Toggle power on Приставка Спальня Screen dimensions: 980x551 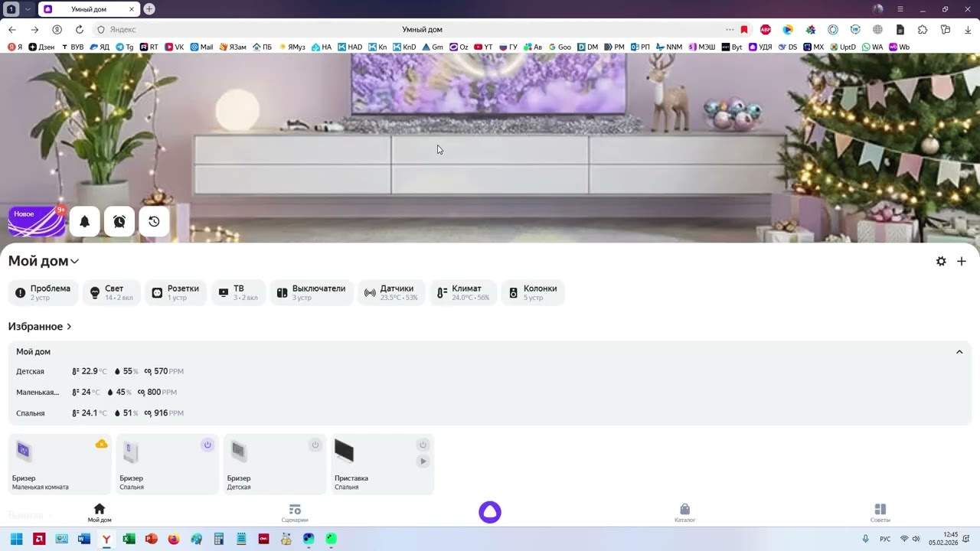[423, 445]
